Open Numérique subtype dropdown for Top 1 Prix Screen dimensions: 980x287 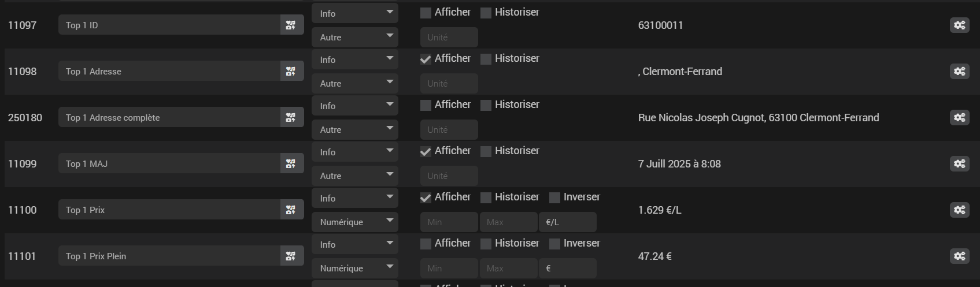[x=355, y=222]
